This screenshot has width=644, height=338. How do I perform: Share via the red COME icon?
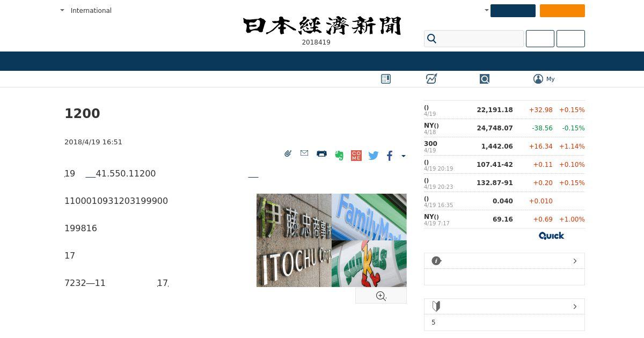click(x=356, y=156)
